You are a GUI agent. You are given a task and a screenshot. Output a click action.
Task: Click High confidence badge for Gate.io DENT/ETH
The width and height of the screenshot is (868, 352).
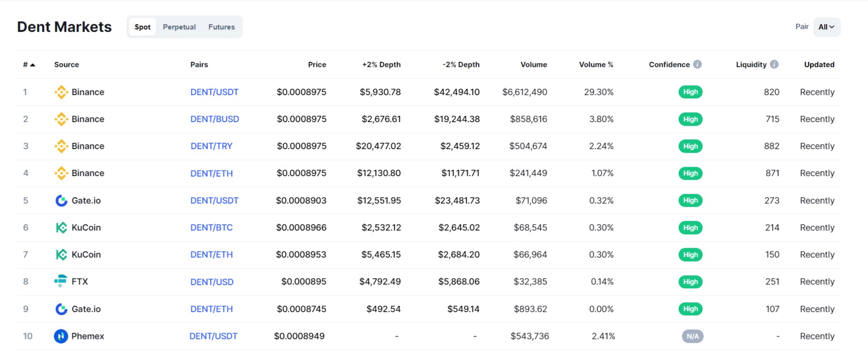click(690, 309)
